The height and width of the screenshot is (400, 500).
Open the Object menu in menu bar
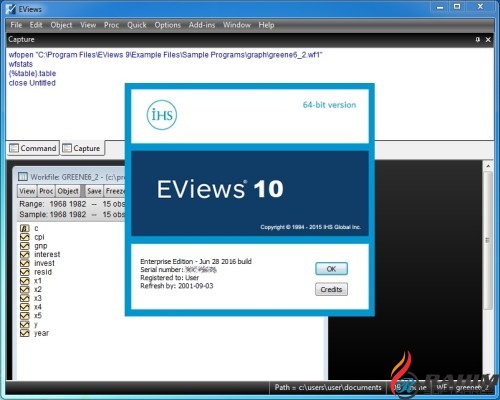[x=61, y=25]
